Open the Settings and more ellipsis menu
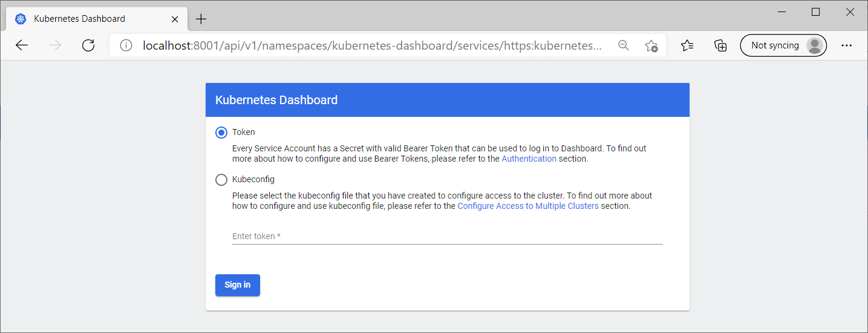The width and height of the screenshot is (868, 333). [847, 45]
